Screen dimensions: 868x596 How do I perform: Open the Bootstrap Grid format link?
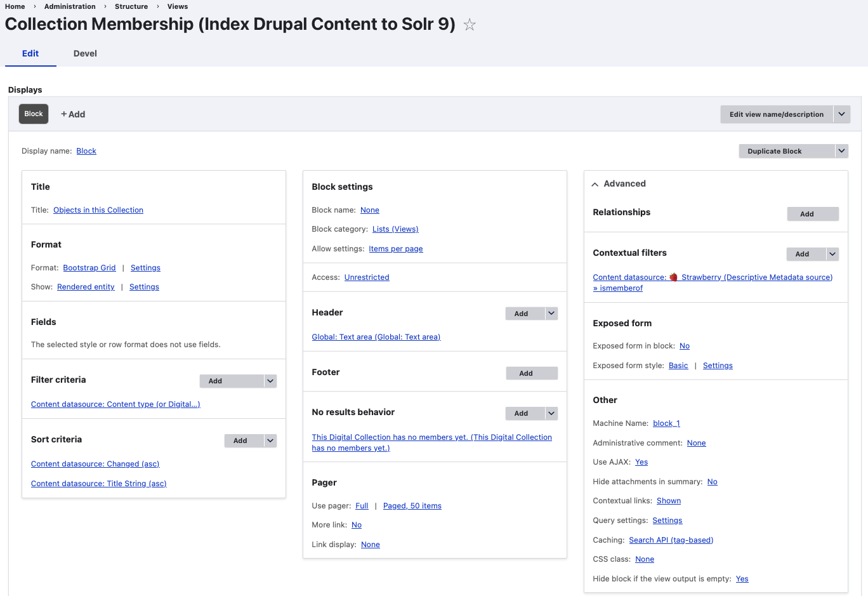pyautogui.click(x=89, y=268)
